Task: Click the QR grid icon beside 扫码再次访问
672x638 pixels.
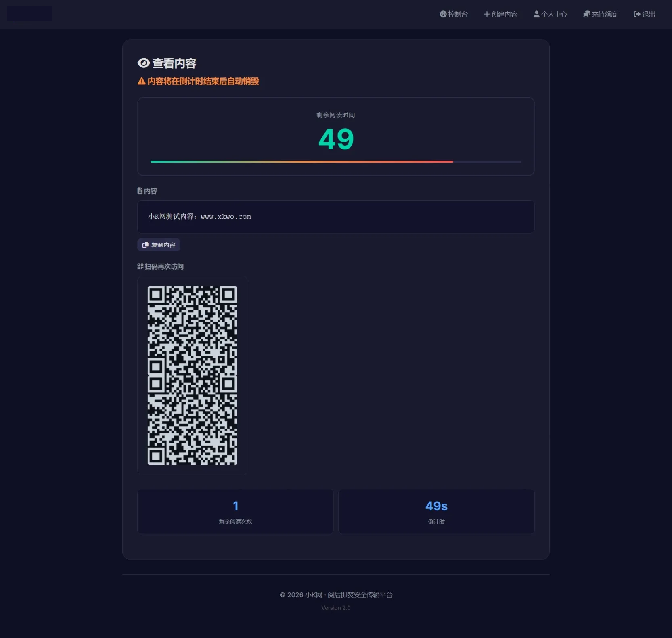Action: (140, 266)
